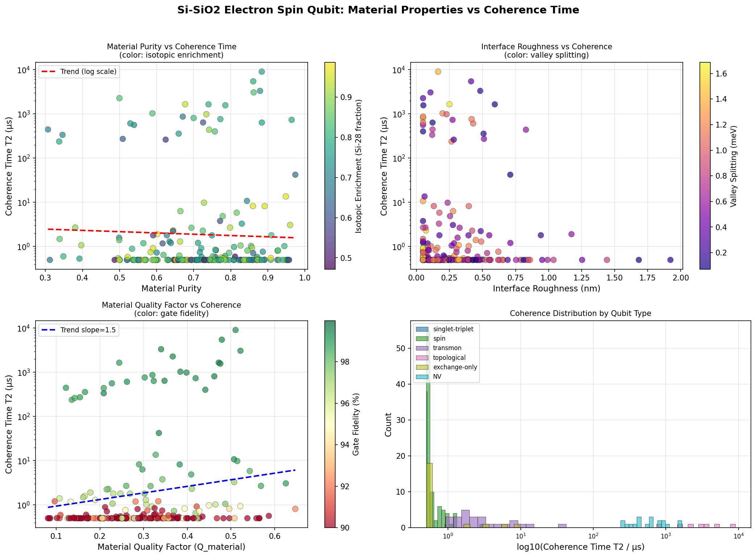The image size is (756, 557).
Task: Click the Interface Roughness (nm) axis label
Action: [547, 288]
